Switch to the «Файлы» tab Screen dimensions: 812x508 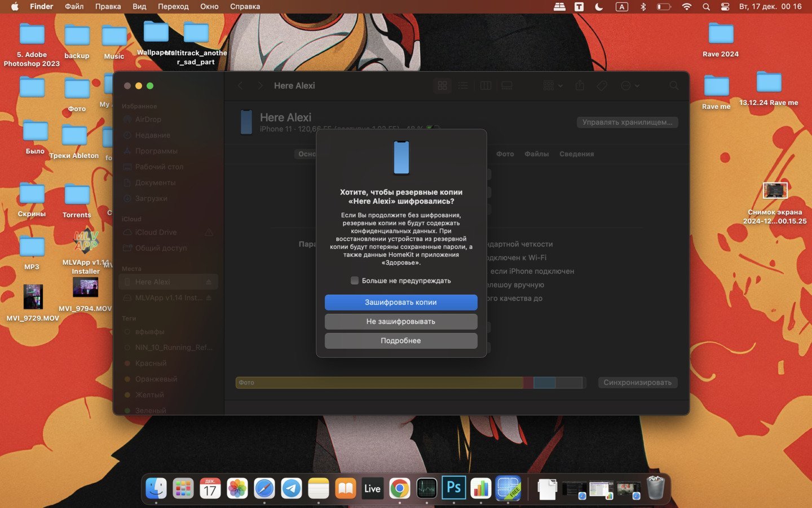(536, 154)
